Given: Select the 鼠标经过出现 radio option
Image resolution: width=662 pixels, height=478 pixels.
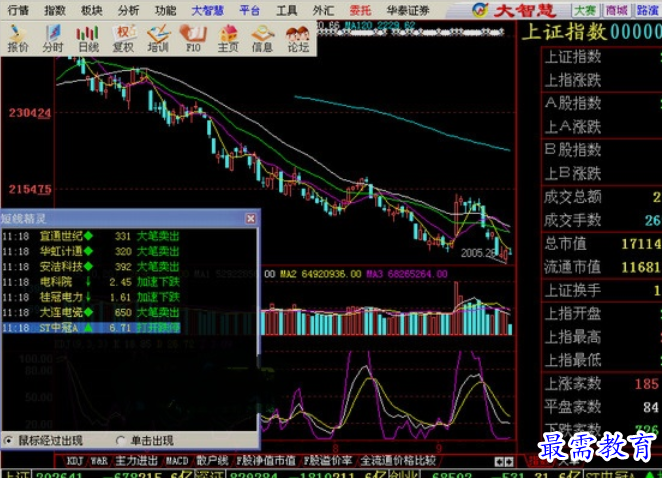Looking at the screenshot, I should (8, 441).
